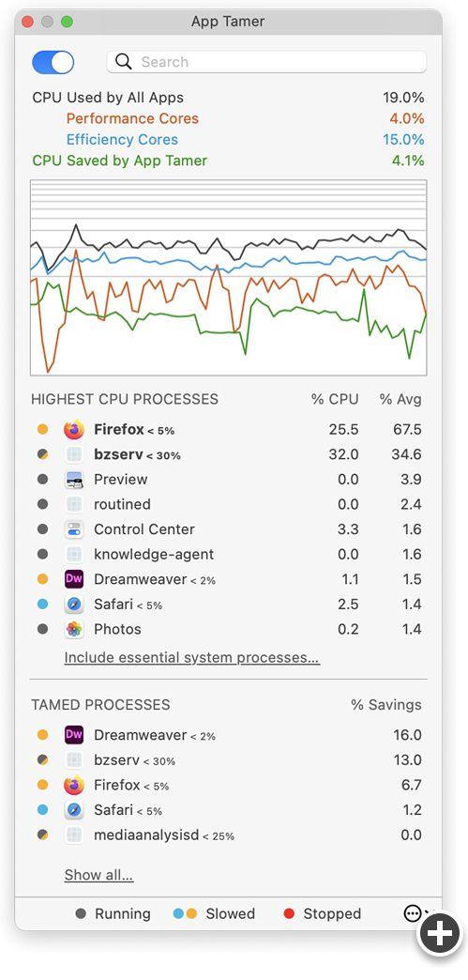Click the Preview app icon
468x980 pixels.
(x=74, y=480)
